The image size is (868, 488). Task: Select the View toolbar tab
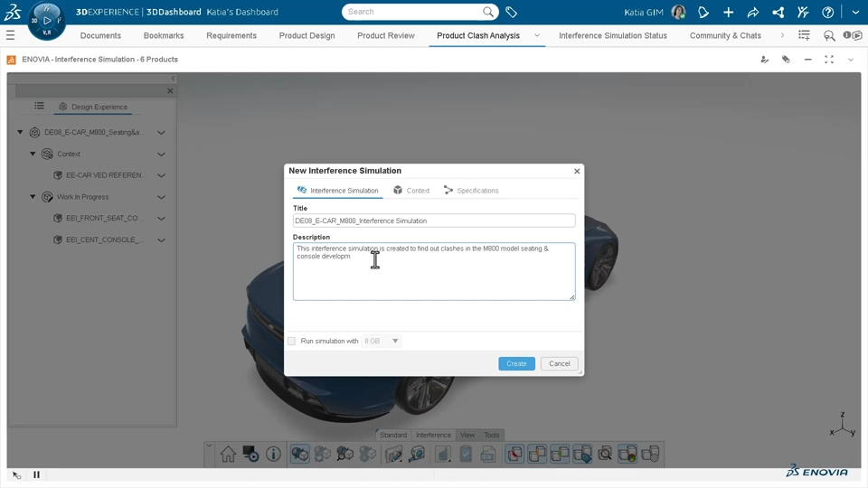point(467,435)
